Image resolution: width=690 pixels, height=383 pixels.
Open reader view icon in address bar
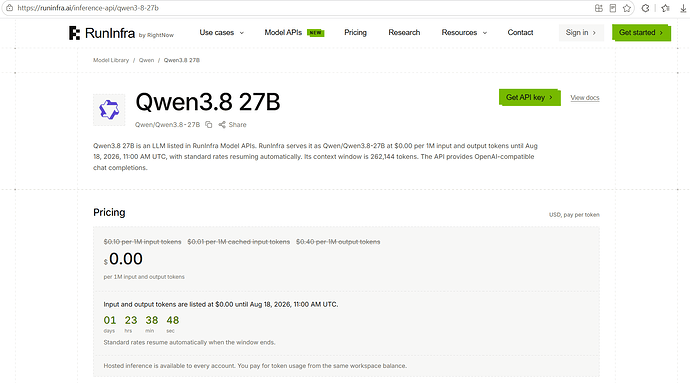[613, 8]
